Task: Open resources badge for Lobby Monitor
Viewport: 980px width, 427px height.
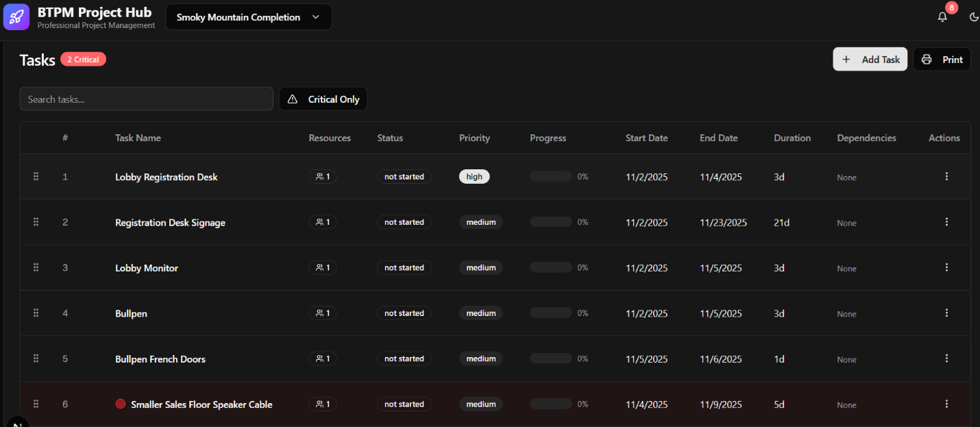Action: pos(323,267)
